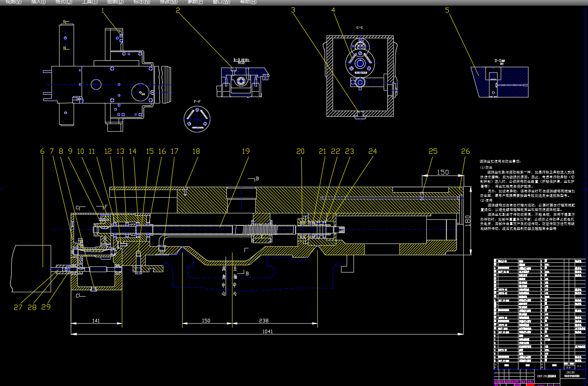Select part callout number 8

(61, 151)
